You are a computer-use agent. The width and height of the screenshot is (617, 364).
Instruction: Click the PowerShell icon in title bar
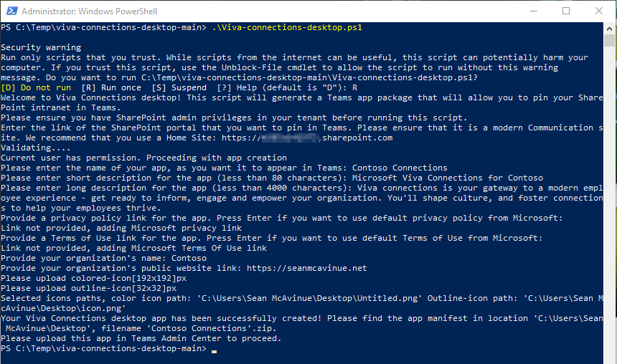click(x=10, y=11)
